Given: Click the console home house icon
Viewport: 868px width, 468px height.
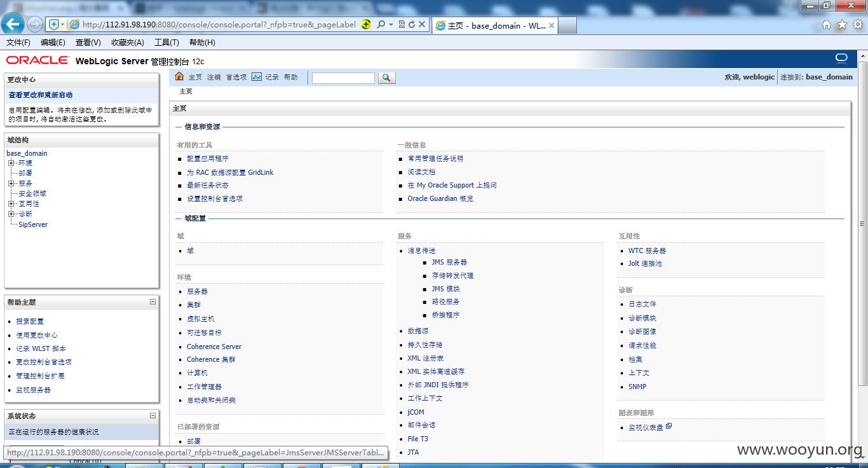Looking at the screenshot, I should [x=179, y=76].
